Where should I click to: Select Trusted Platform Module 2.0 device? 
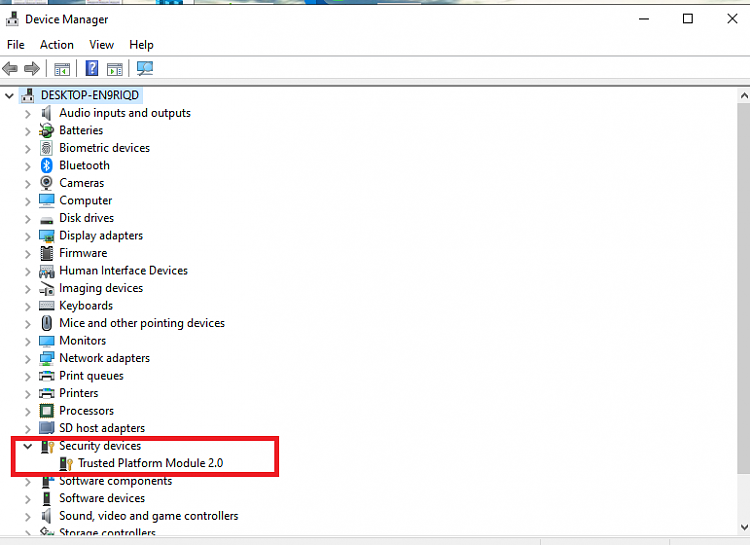[x=151, y=463]
